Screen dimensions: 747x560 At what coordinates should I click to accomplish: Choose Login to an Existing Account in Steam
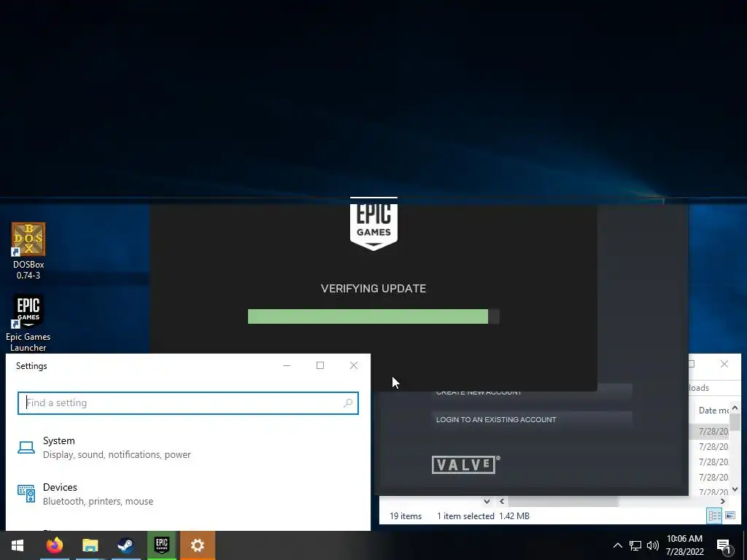coord(532,419)
